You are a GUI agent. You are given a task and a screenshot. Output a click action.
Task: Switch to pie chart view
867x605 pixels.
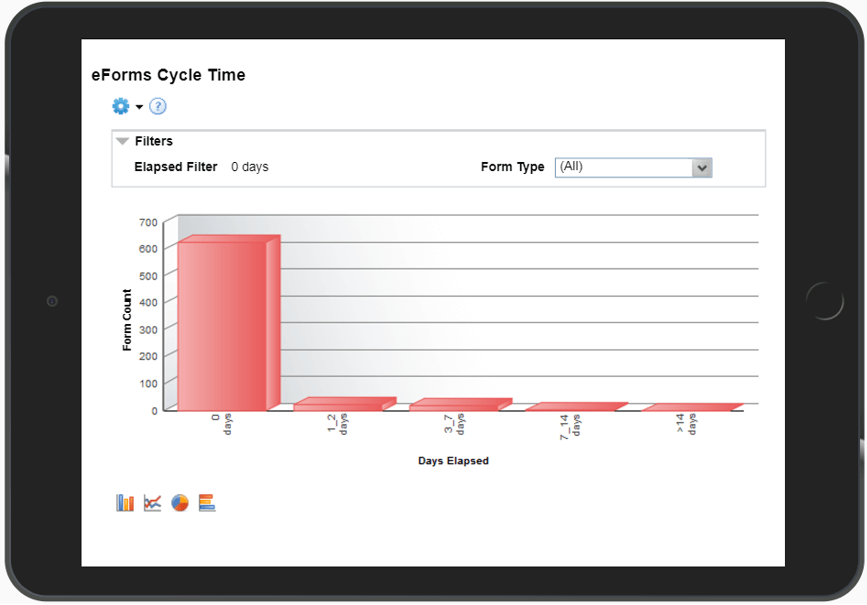180,503
